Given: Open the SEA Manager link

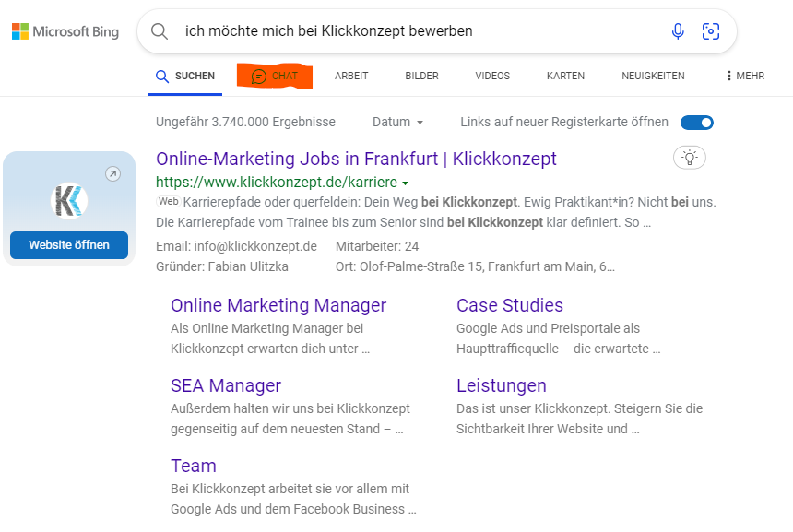Looking at the screenshot, I should click(x=226, y=385).
